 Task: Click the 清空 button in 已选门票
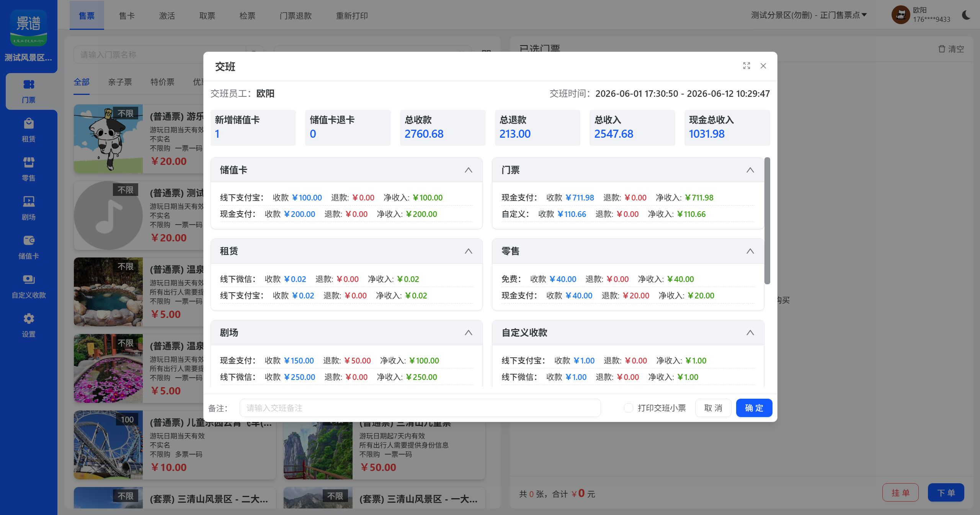[x=951, y=49]
